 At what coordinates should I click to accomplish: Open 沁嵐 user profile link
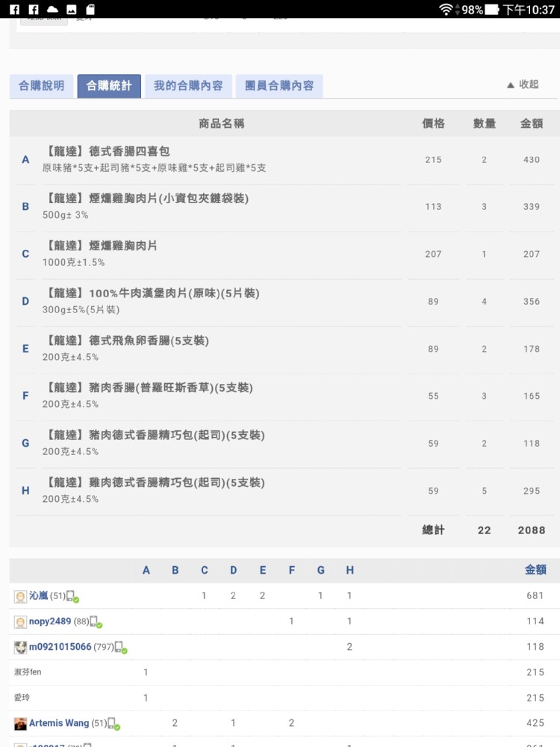(x=39, y=595)
